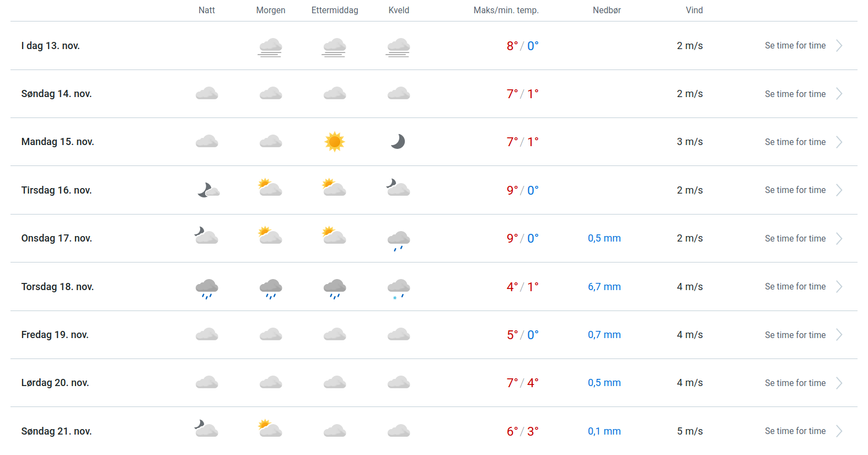Click the Fredag 19. nov. day label

click(55, 335)
